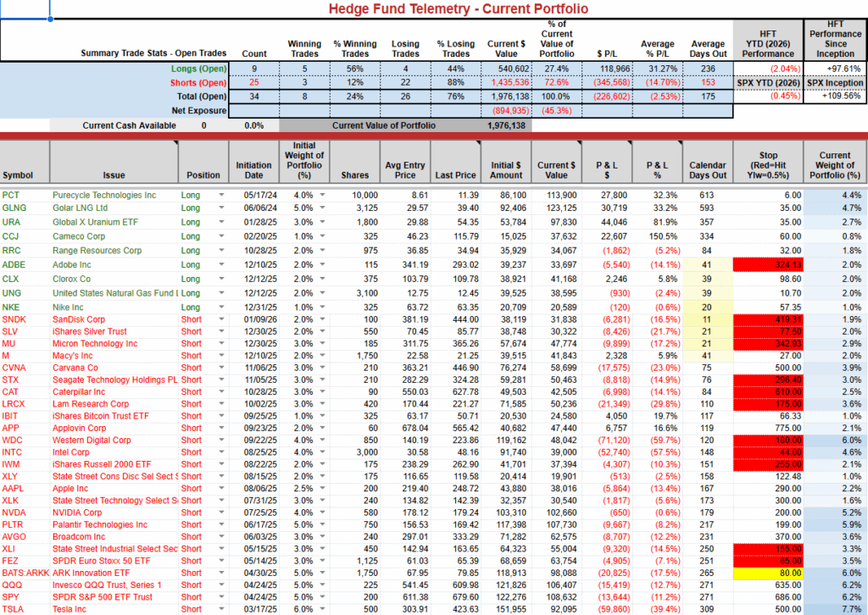Click the Current Cash Available value cell
868x615 pixels.
click(203, 125)
